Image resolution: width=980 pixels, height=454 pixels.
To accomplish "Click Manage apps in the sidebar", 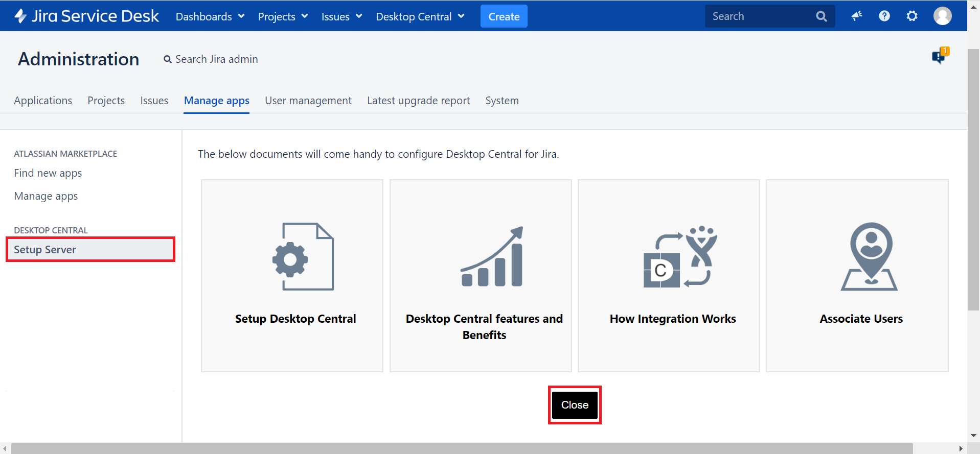I will click(46, 196).
